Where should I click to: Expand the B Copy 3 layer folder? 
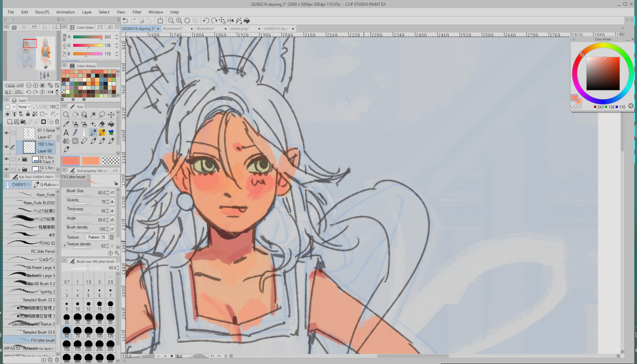pos(19,159)
